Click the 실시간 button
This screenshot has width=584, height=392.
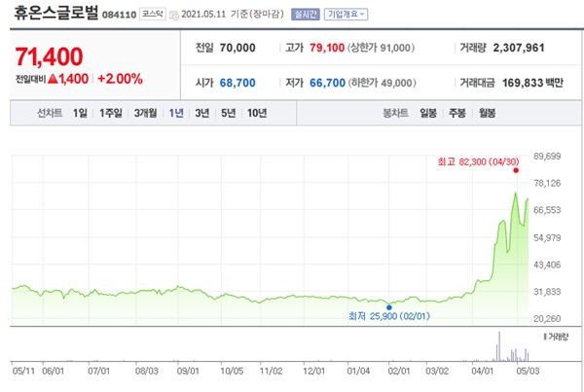[306, 15]
